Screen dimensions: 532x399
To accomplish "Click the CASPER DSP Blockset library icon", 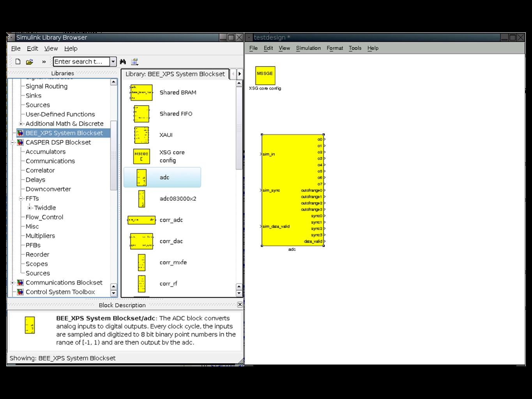I will [20, 142].
